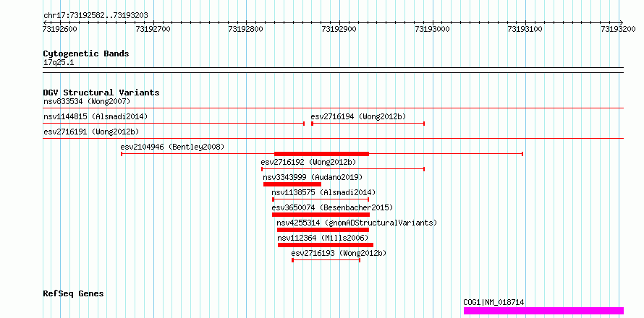Click ruler tick label 73192700
This screenshot has height=318, width=644.
pos(153,29)
